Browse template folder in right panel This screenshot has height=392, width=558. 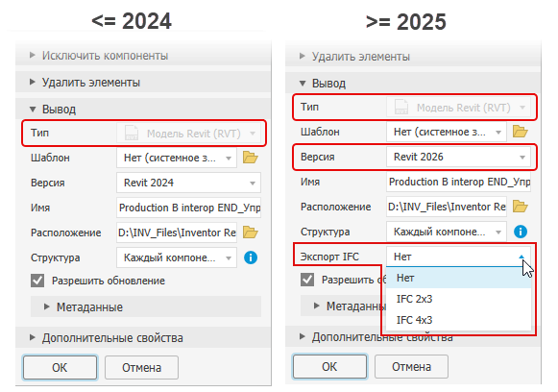coord(521,132)
